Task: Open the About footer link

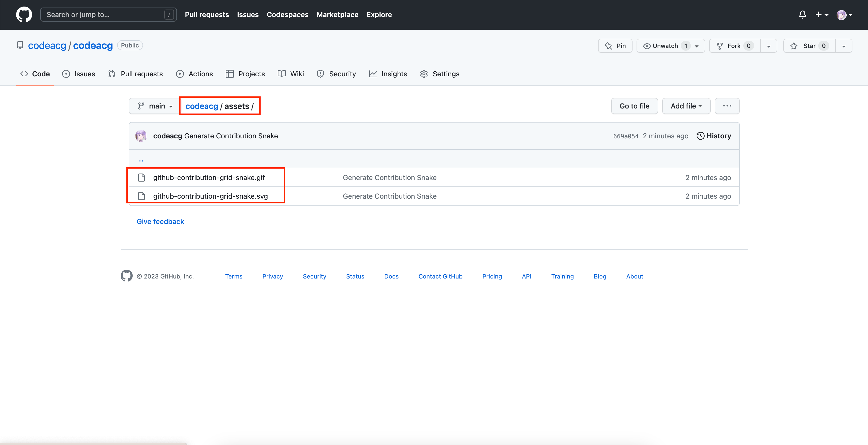Action: [635, 276]
